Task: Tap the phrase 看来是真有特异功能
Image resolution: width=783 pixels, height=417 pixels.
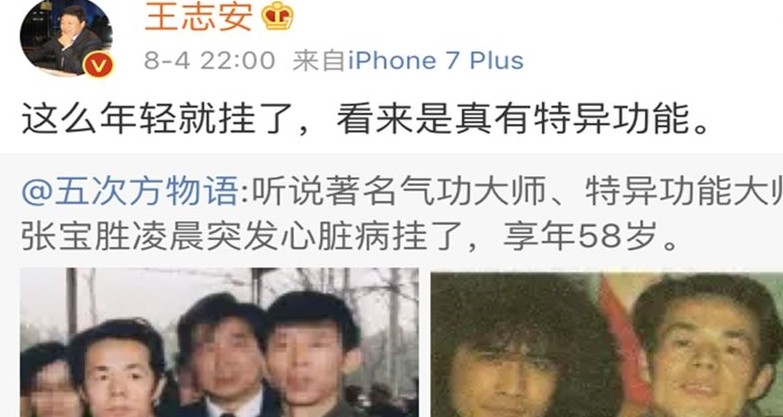Action: (x=513, y=122)
